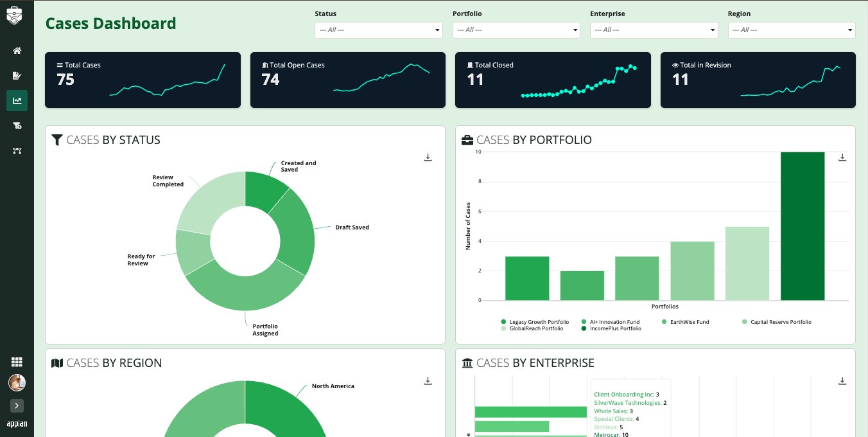Click the 'Portfolios' axis label
The height and width of the screenshot is (437, 868).
664,307
